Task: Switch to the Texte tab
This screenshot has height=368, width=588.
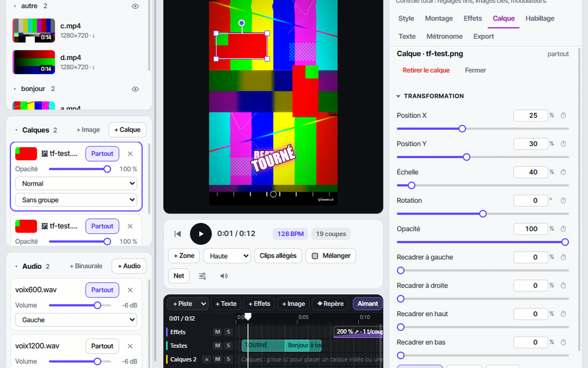Action: coord(407,37)
